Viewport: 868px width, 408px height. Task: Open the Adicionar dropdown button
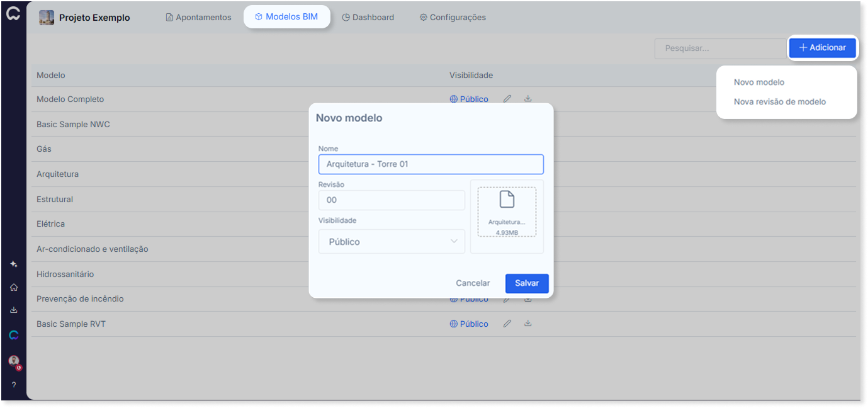click(823, 47)
